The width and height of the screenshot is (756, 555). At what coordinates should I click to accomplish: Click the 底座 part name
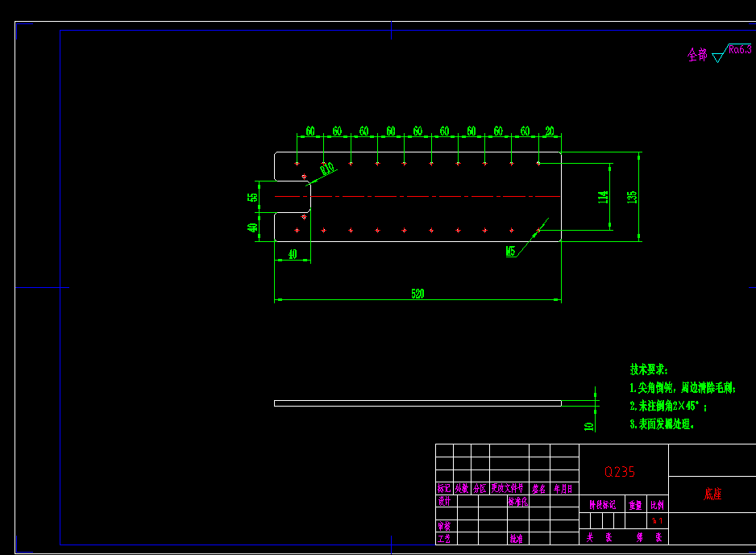tap(712, 494)
